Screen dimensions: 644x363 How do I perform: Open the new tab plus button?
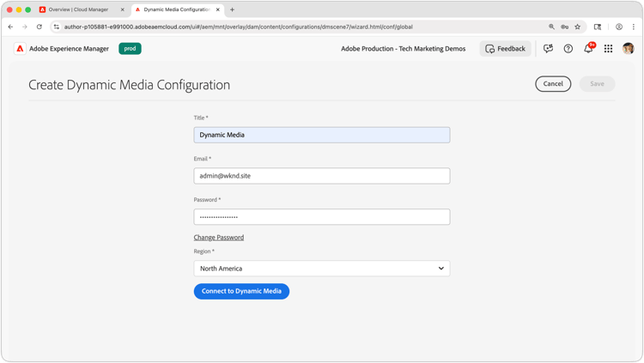(x=232, y=9)
